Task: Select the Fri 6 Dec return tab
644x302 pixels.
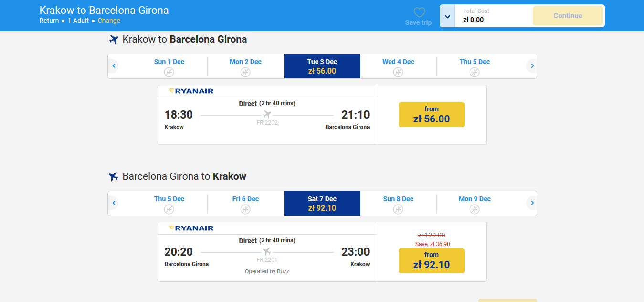Action: tap(245, 204)
